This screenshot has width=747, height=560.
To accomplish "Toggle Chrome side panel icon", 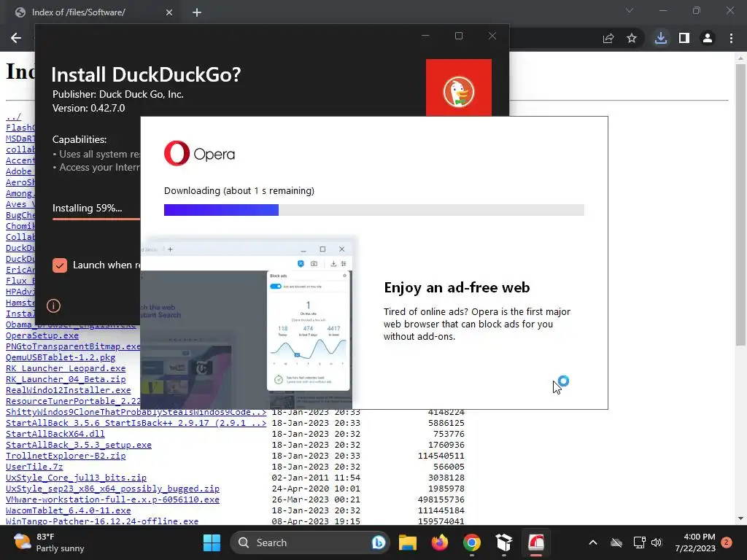I will pyautogui.click(x=684, y=38).
